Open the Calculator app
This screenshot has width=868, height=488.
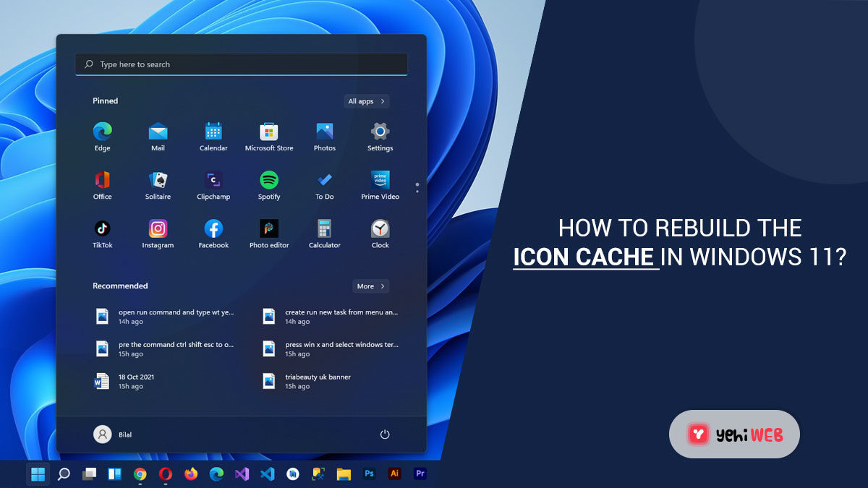pyautogui.click(x=324, y=229)
